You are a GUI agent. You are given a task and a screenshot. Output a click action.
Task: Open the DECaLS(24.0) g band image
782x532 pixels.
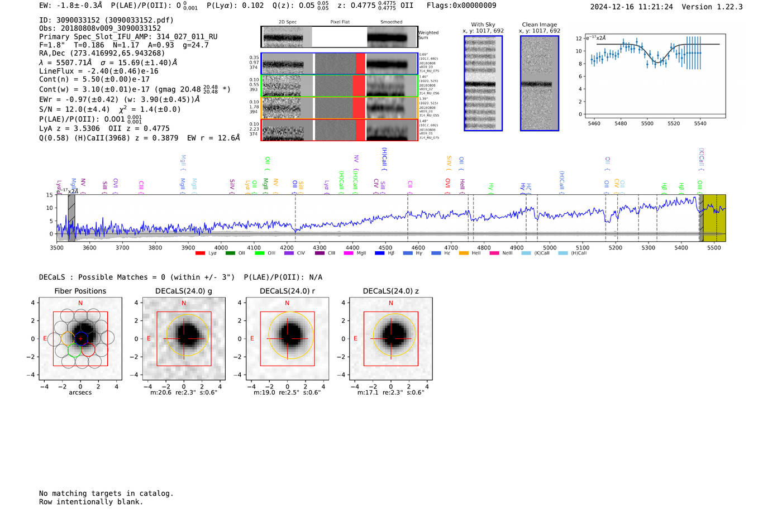pos(184,339)
